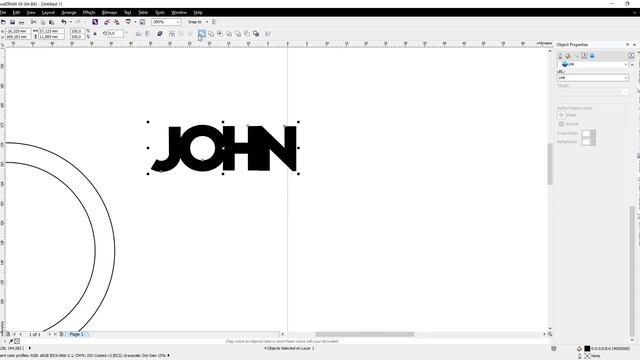The image size is (640, 360).
Task: Click the Combine objects icon
Action: [160, 34]
